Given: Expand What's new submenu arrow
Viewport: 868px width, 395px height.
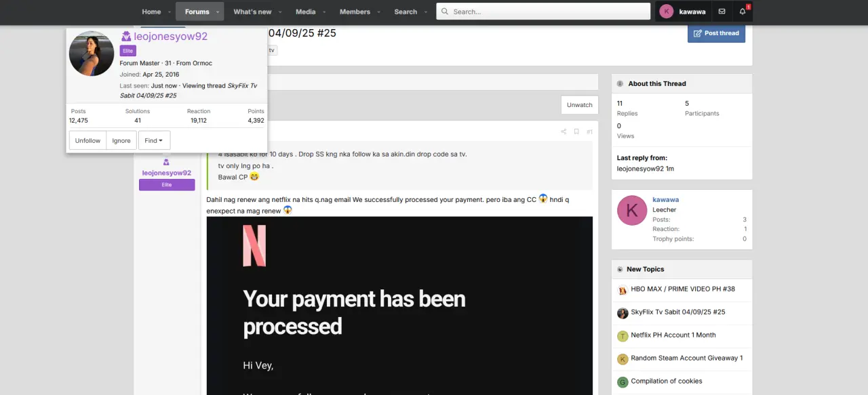Looking at the screenshot, I should pyautogui.click(x=280, y=12).
